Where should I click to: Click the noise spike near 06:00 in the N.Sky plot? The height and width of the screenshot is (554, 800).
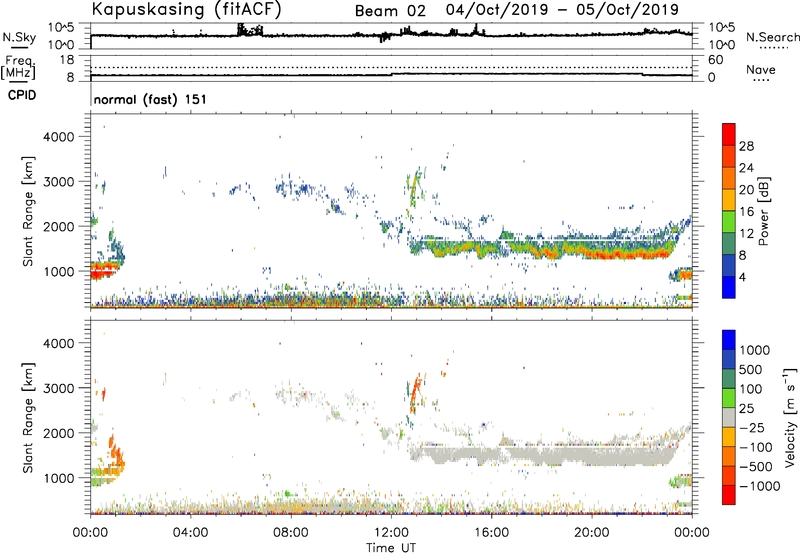tap(243, 30)
